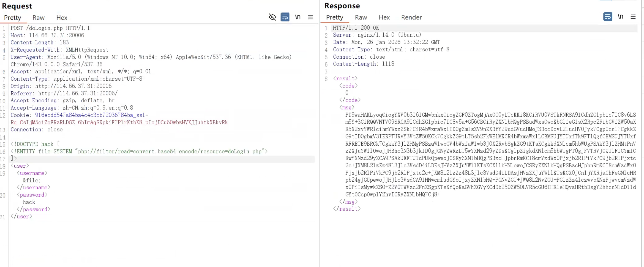644x267 pixels.
Task: Select the Request Pretty tab
Action: tap(13, 18)
